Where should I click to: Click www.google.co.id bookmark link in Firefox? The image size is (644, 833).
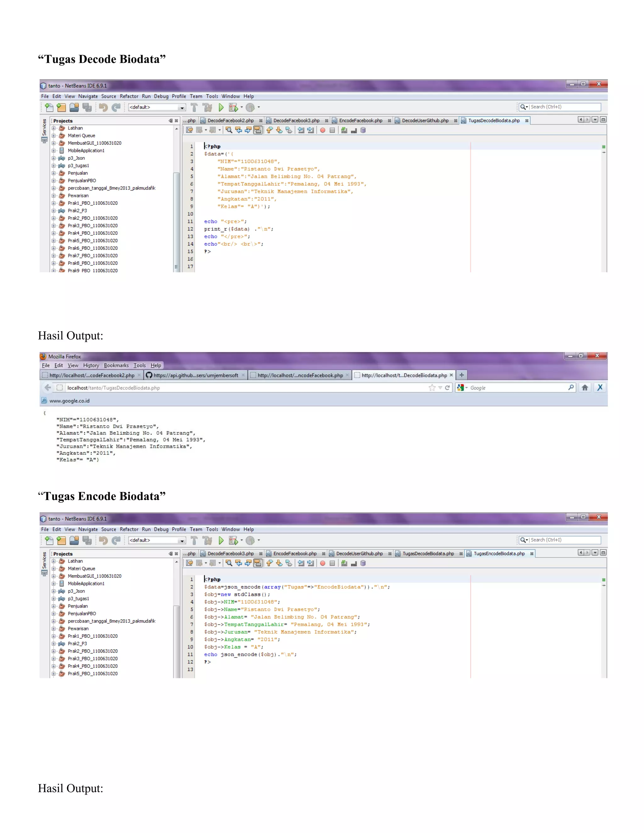pyautogui.click(x=69, y=401)
